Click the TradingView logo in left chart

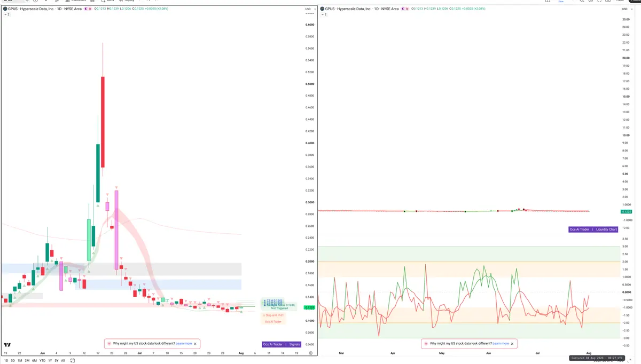pos(7,345)
